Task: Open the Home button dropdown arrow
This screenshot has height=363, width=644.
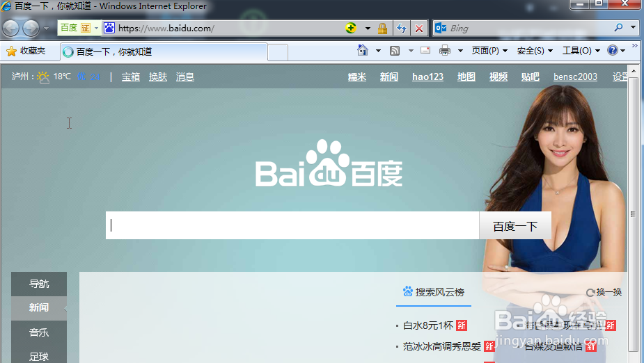Action: coord(378,51)
